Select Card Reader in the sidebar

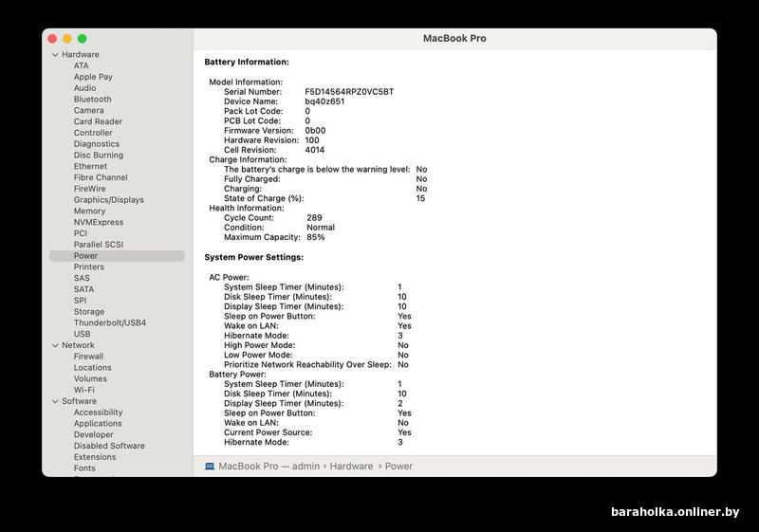[x=98, y=121]
